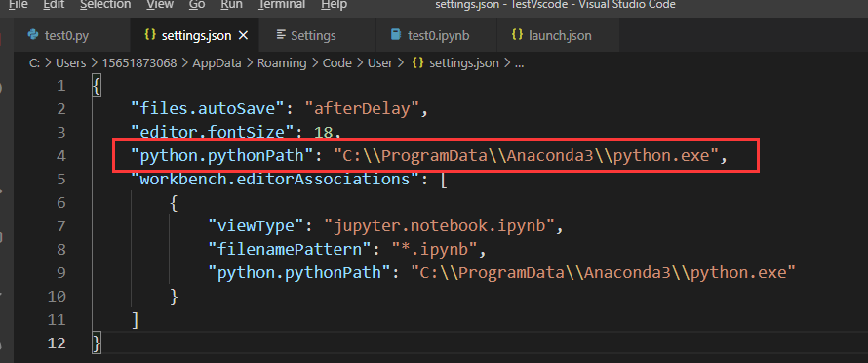Click the Python icon on test0.py tab
Viewport: 868px width, 363px height.
click(32, 35)
